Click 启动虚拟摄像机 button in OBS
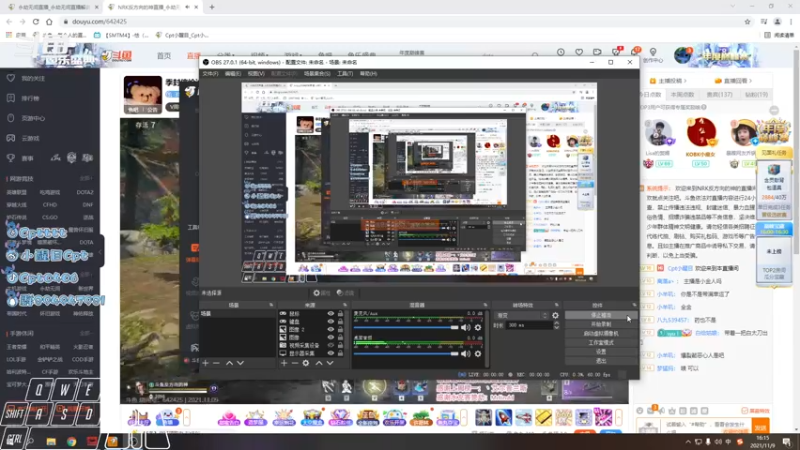Screen dimensions: 800x450 (x=601, y=334)
